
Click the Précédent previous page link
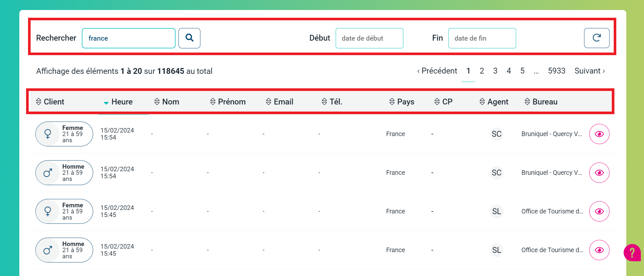[x=437, y=71]
